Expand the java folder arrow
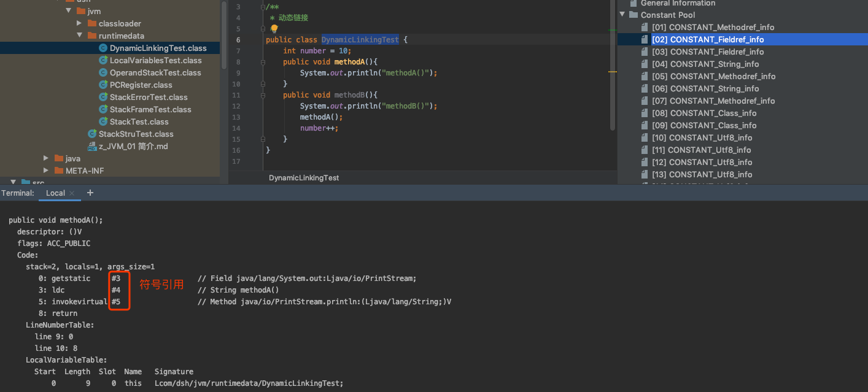The height and width of the screenshot is (392, 868). tap(46, 158)
